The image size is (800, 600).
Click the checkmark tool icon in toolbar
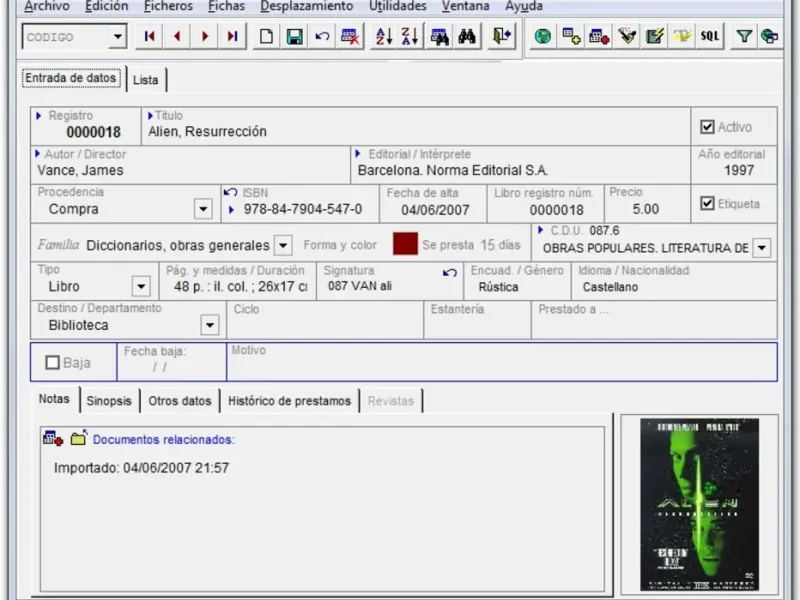click(x=627, y=36)
